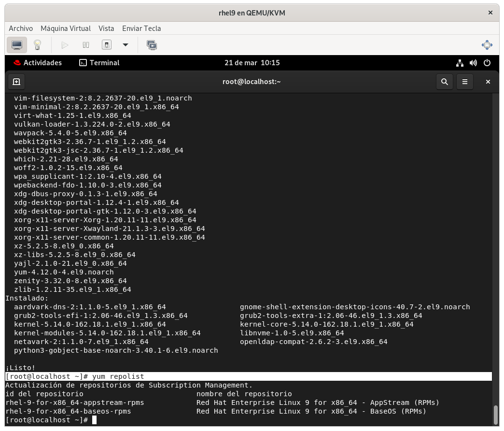Open the Máquina Virtual menu
The height and width of the screenshot is (431, 504).
(66, 29)
